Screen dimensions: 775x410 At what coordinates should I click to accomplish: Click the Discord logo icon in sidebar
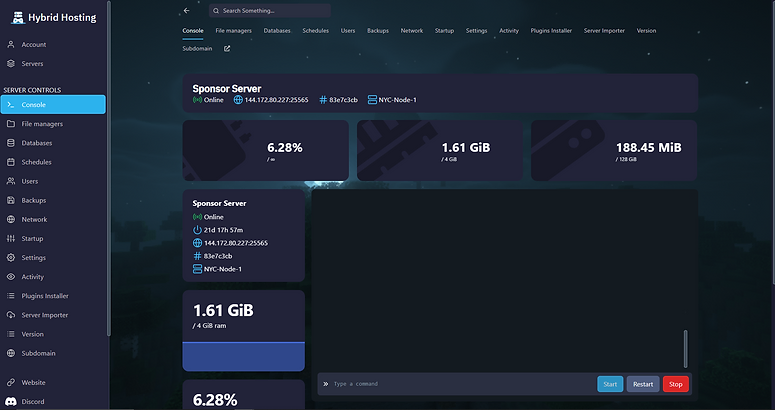point(11,402)
